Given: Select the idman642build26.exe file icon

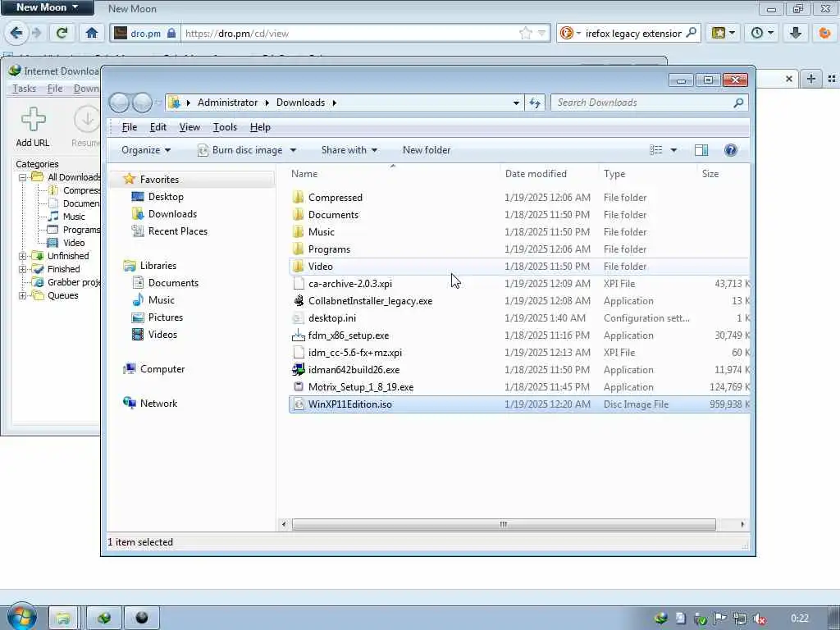Looking at the screenshot, I should 299,370.
